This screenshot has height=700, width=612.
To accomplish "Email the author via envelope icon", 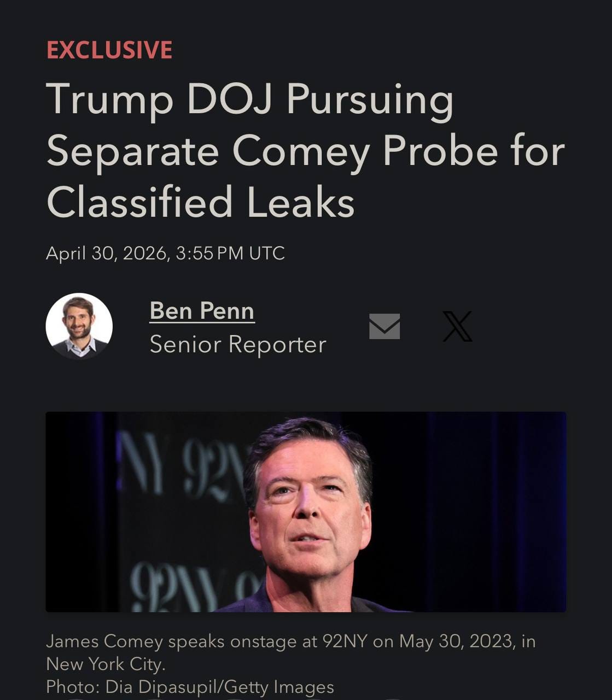I will click(384, 326).
